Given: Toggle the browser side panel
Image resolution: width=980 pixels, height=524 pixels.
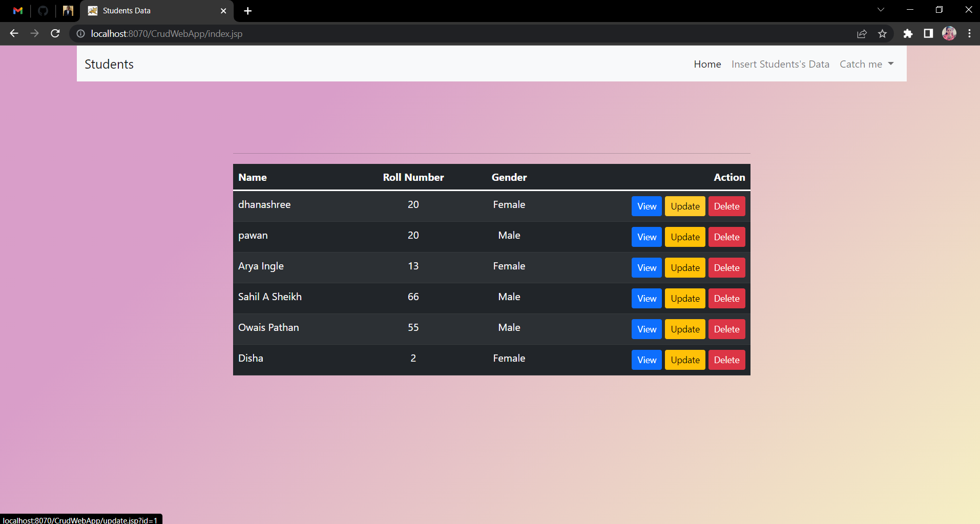Looking at the screenshot, I should (928, 34).
